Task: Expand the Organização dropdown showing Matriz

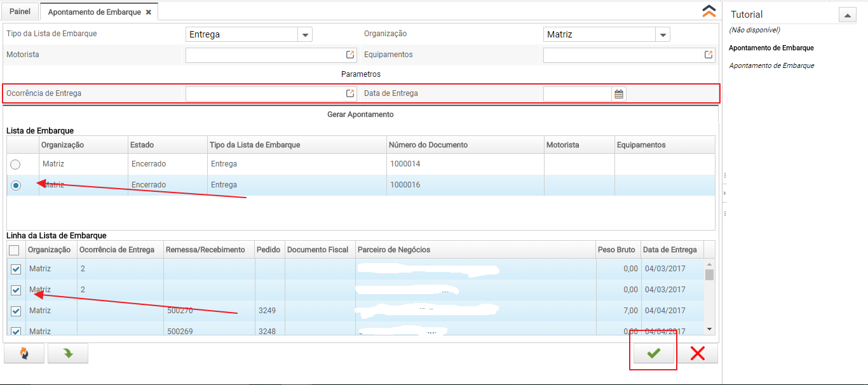Action: click(663, 35)
